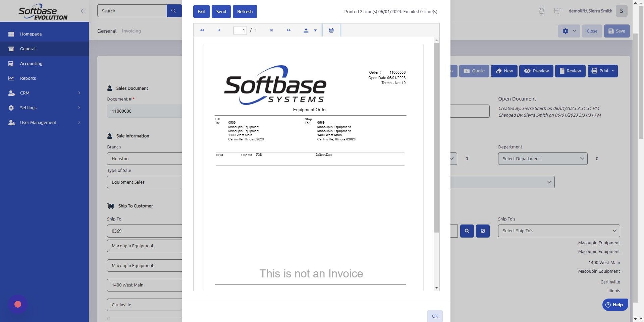Click the search magnifier button
The image size is (644, 322).
pos(174,11)
